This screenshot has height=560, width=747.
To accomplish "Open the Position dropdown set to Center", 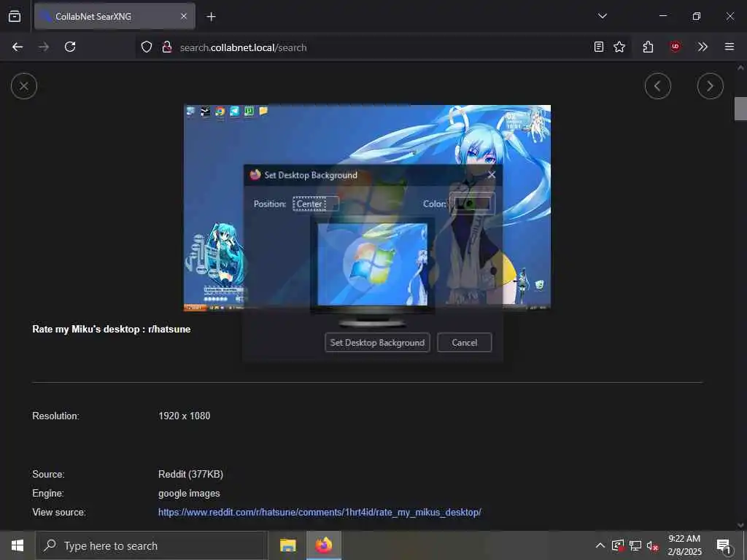I will [315, 204].
